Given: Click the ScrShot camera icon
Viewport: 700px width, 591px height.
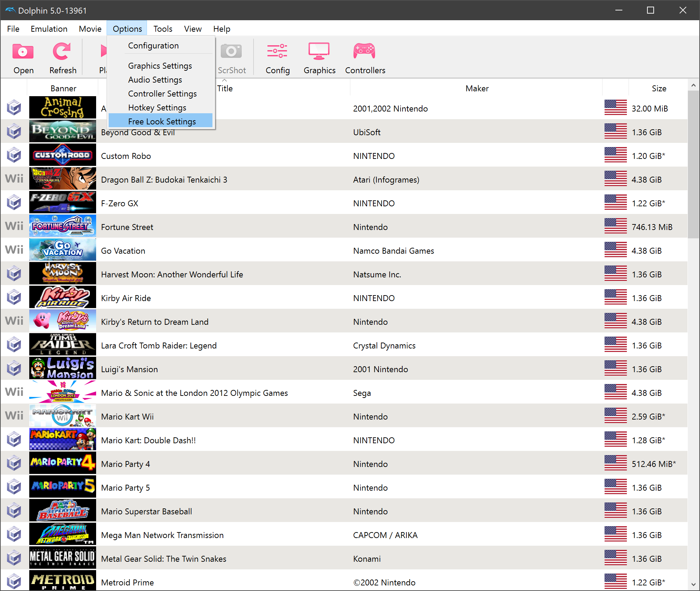Looking at the screenshot, I should coord(231,52).
